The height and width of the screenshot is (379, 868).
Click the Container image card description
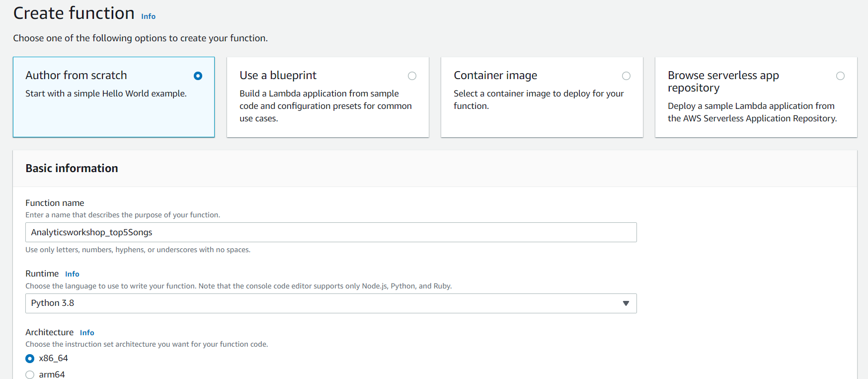click(538, 99)
